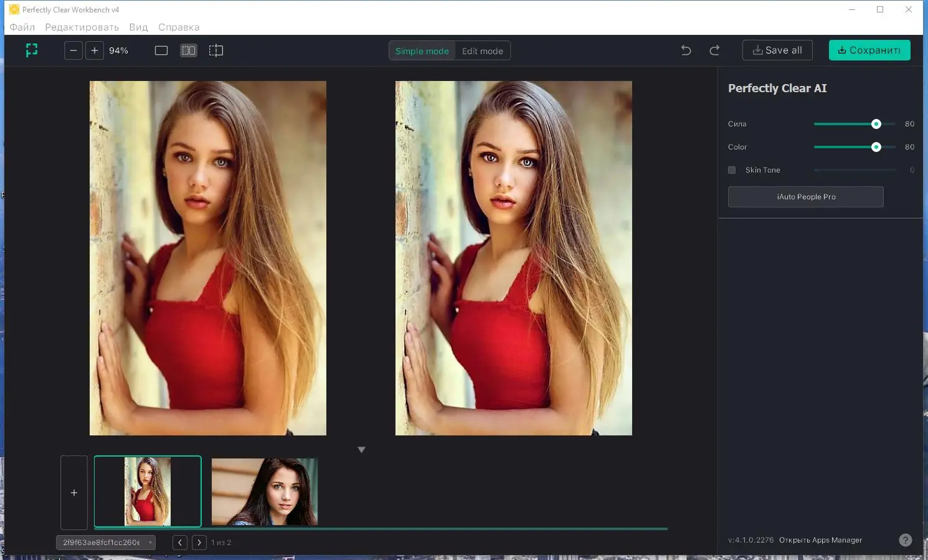
Task: Redo the last change
Action: (x=714, y=50)
